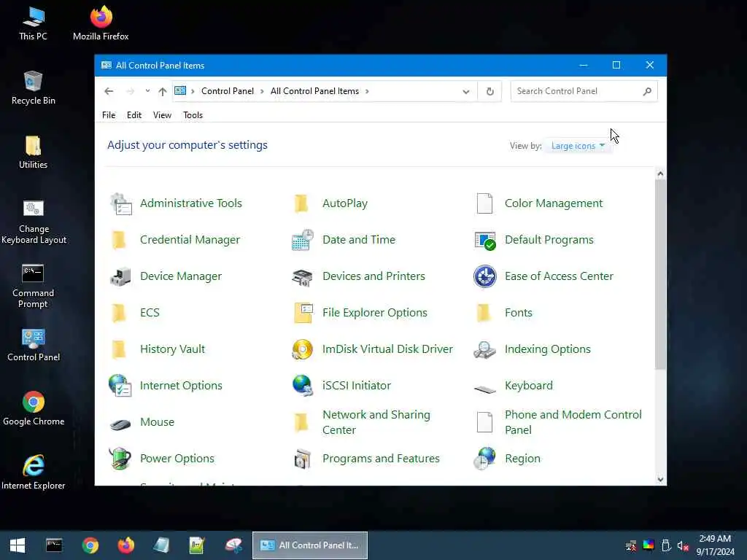
Task: Click the muted volume tray icon
Action: [683, 545]
